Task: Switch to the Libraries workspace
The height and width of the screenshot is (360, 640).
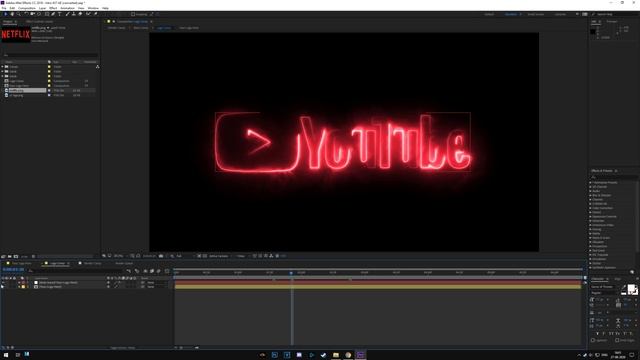Action: (x=560, y=14)
